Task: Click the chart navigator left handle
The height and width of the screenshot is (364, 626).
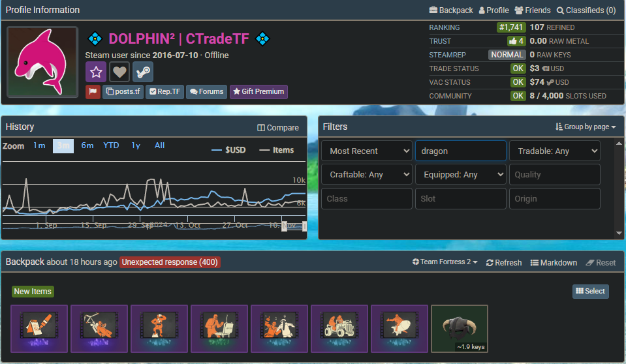Action: pyautogui.click(x=284, y=226)
